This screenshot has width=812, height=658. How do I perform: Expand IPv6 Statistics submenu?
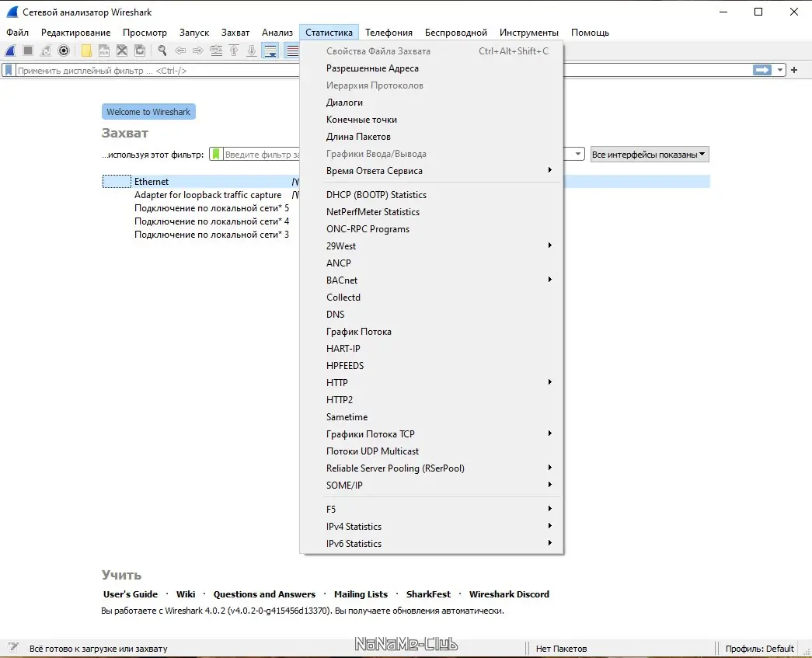pos(431,544)
